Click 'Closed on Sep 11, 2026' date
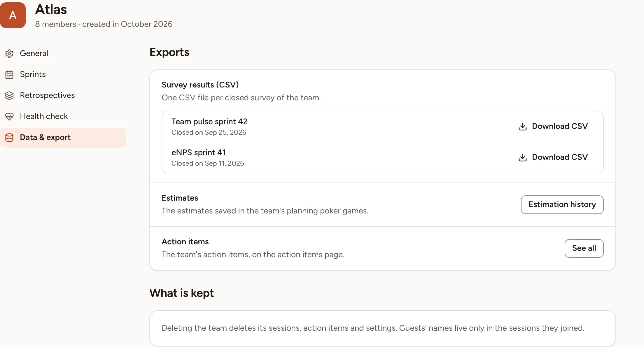The height and width of the screenshot is (347, 644). click(208, 163)
